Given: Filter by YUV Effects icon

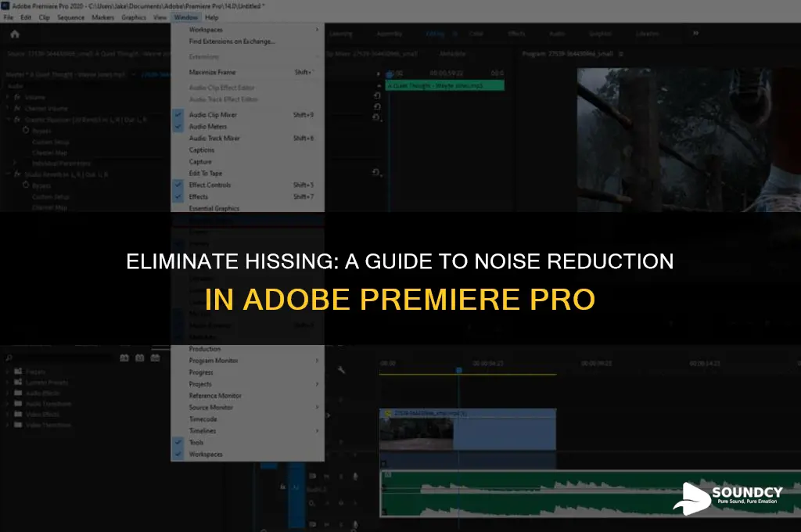Looking at the screenshot, I should pos(156,358).
